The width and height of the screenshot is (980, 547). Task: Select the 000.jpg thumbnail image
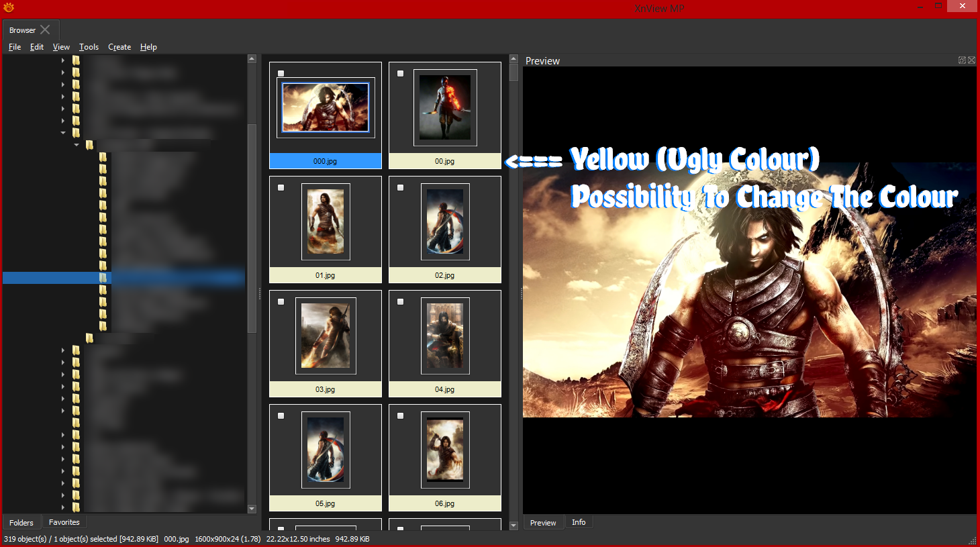[x=326, y=107]
